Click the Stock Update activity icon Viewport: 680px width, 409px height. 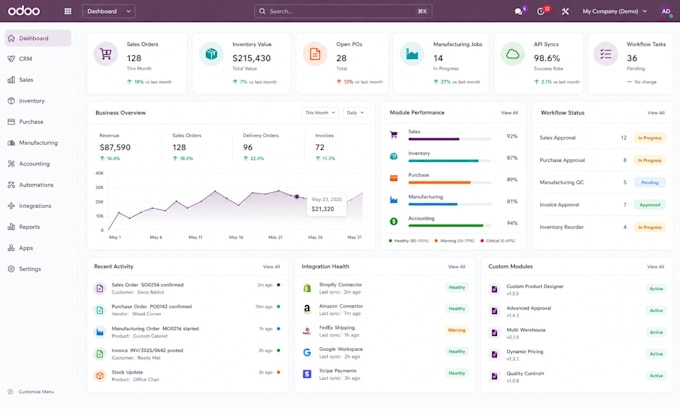coord(100,375)
